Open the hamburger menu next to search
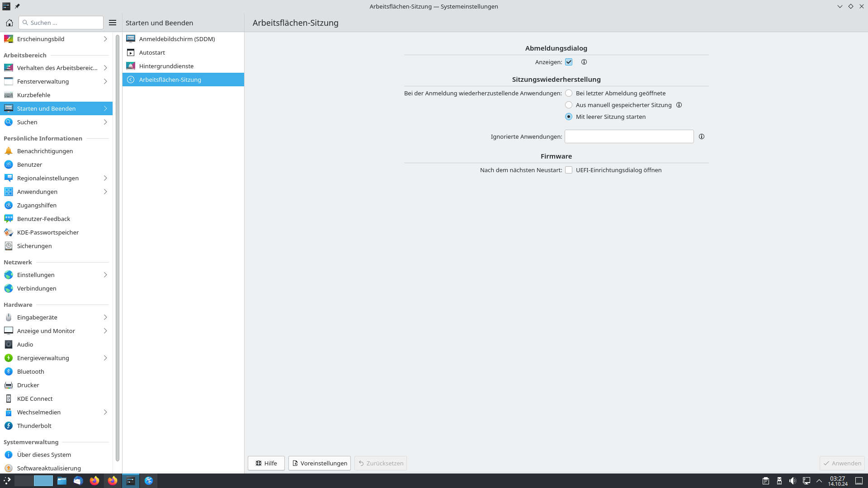Image resolution: width=868 pixels, height=488 pixels. tap(113, 23)
